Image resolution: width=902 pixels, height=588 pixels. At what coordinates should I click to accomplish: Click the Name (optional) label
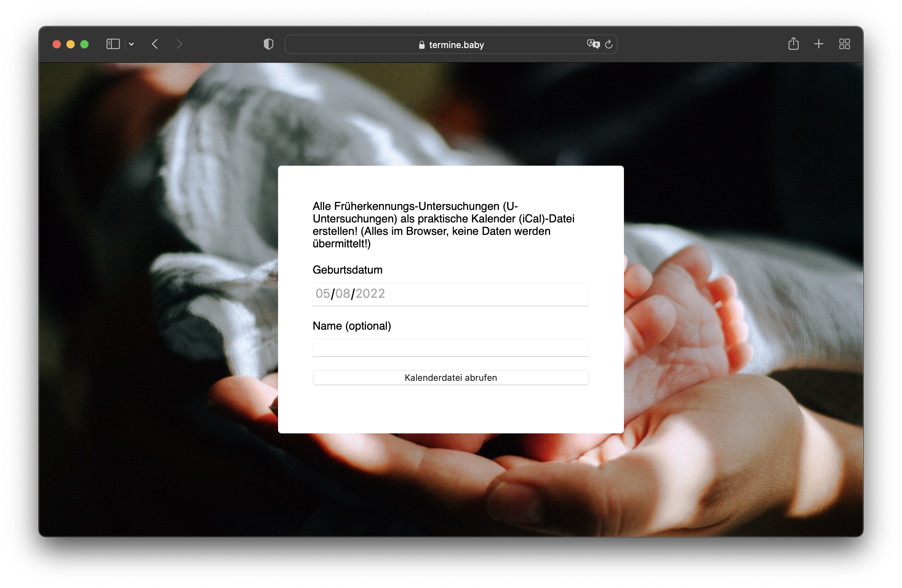(x=352, y=326)
